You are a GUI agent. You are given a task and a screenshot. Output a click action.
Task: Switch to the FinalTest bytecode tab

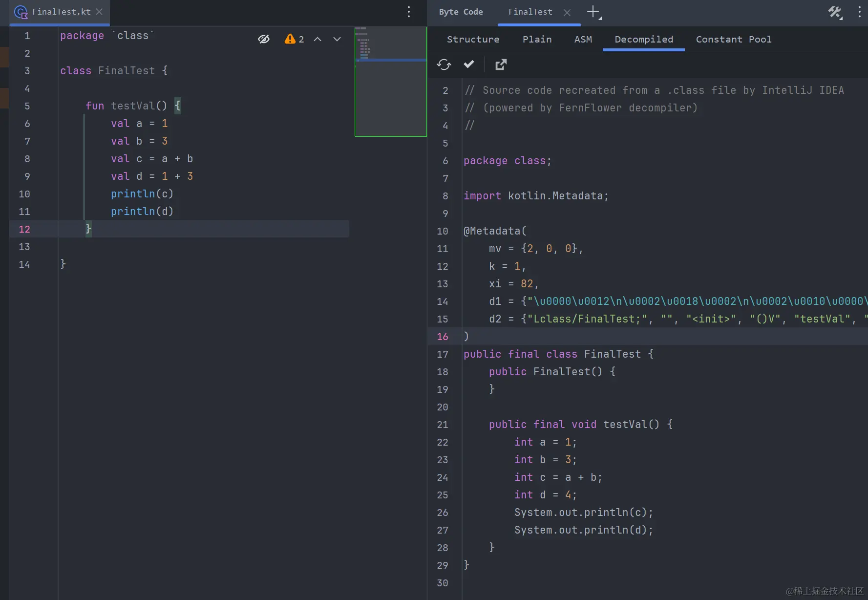tap(530, 12)
